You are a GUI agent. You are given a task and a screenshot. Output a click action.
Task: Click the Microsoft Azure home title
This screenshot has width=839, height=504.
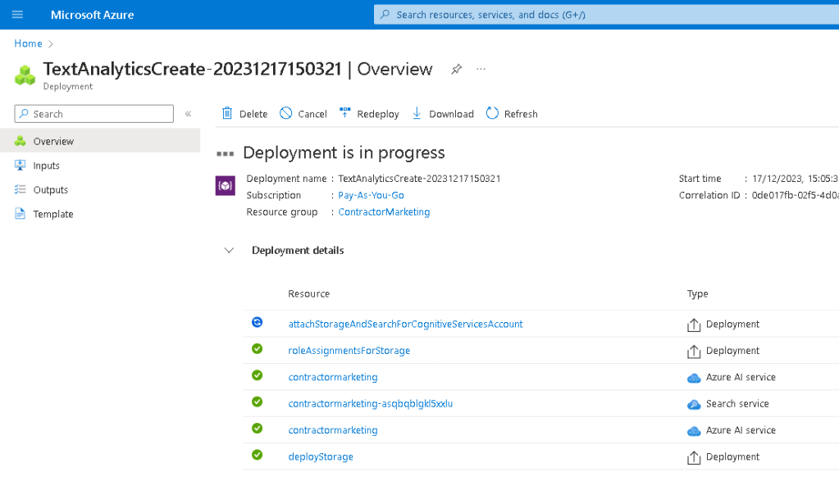92,15
